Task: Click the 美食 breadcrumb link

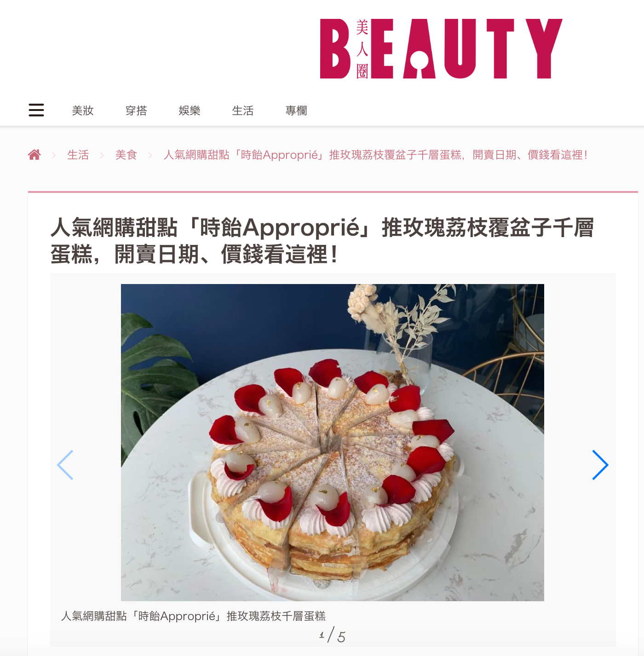Action: (x=126, y=155)
